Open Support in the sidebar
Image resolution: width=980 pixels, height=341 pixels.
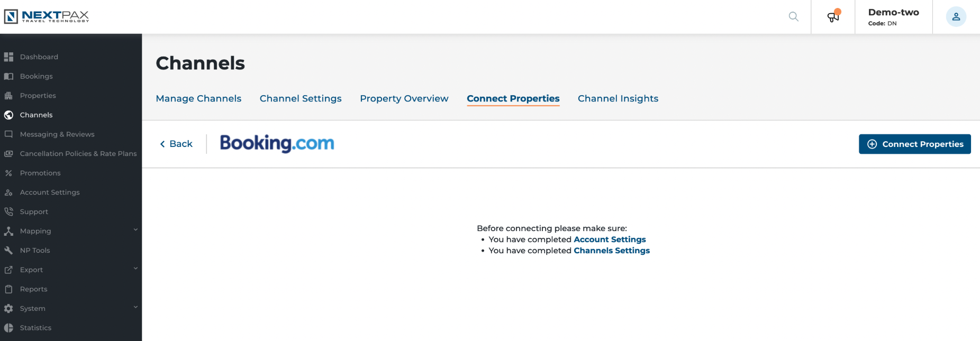click(34, 211)
